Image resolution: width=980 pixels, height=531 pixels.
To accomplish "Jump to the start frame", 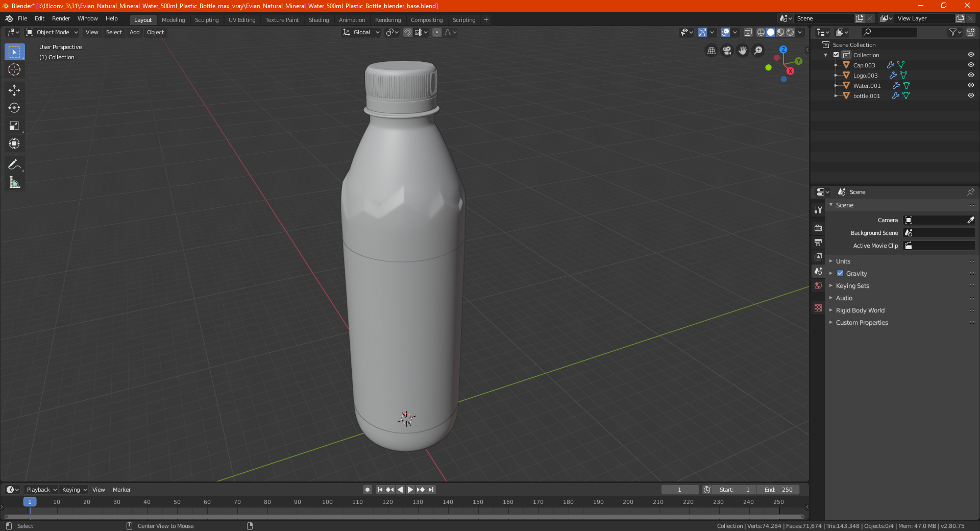I will (x=380, y=490).
